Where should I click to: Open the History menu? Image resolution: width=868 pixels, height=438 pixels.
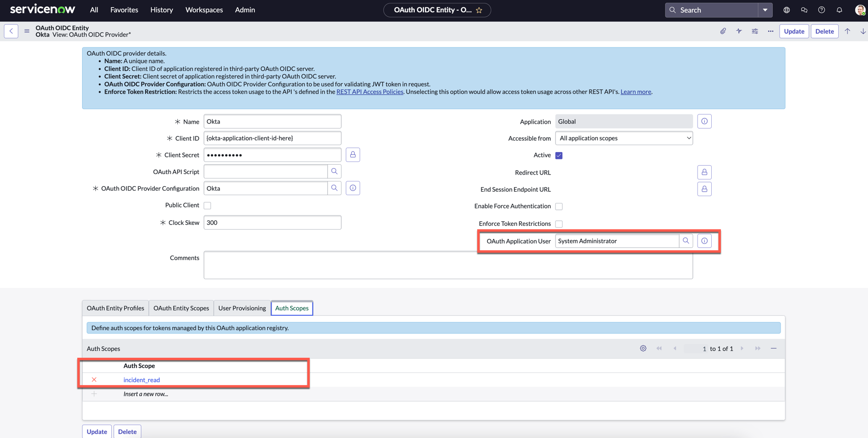pyautogui.click(x=162, y=10)
